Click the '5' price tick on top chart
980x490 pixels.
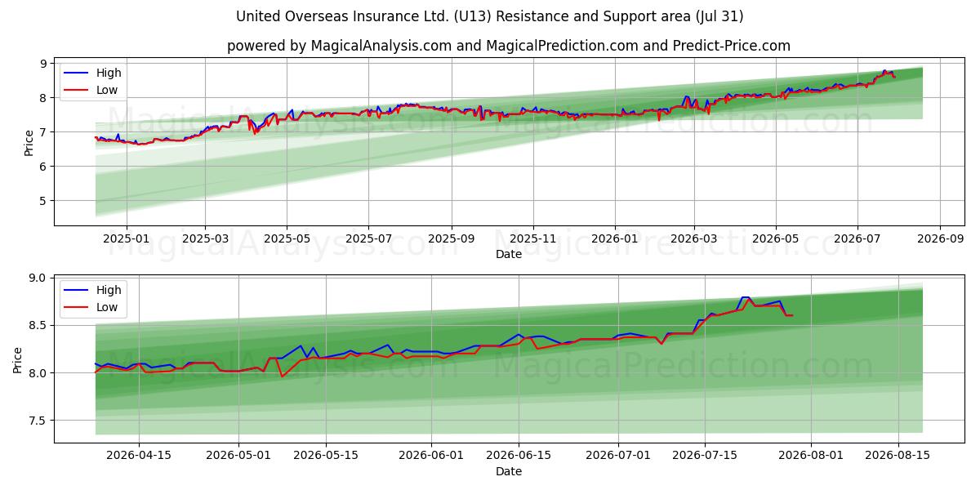coord(45,201)
